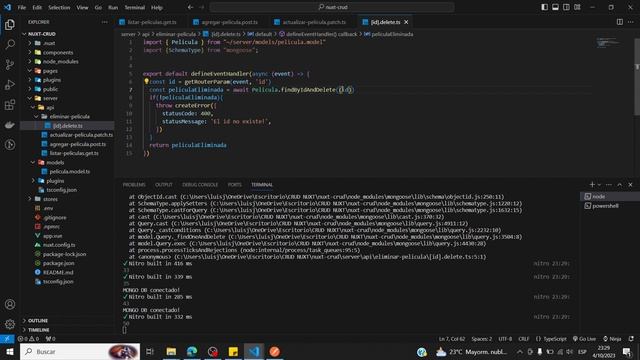Screen dimensions: 640x360
Task: Click Spaces: 2 indentation setting
Action: 482,339
